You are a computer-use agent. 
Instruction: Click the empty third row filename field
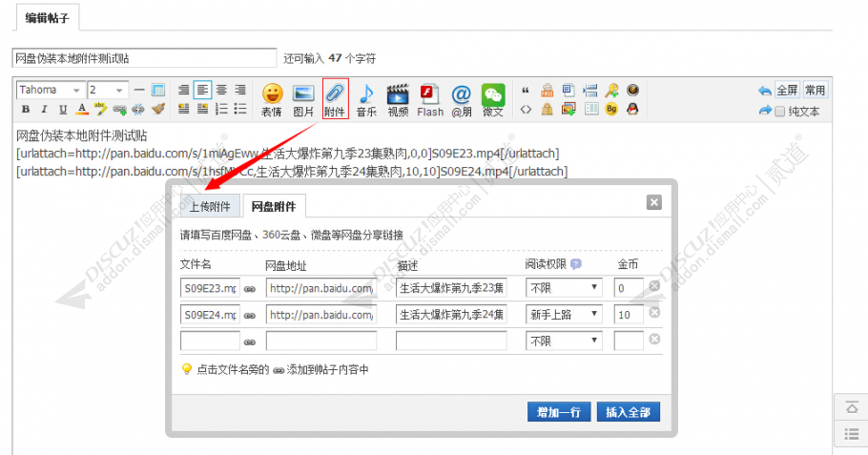[x=210, y=341]
